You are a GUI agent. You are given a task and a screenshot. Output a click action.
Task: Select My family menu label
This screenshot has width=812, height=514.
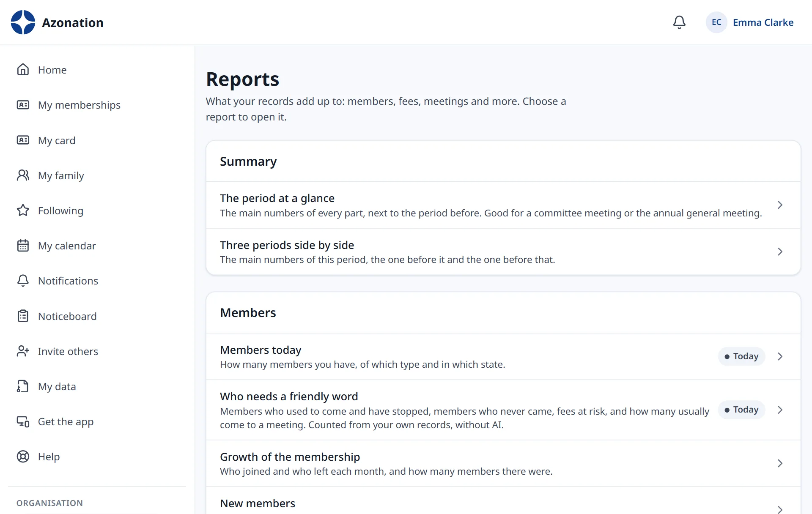click(61, 175)
